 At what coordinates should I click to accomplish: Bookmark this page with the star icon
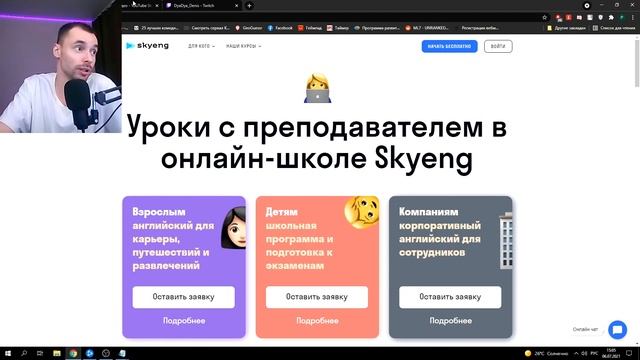[x=544, y=18]
